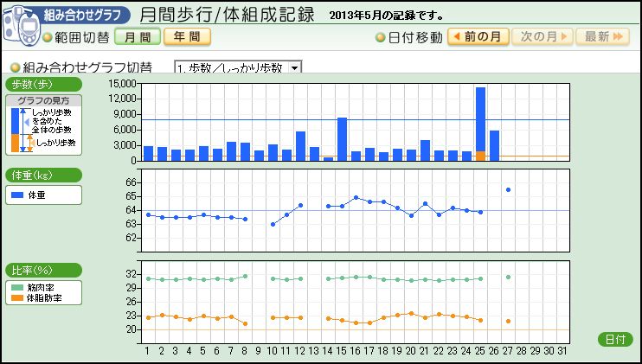Click day 1 on the date axis
This screenshot has width=642, height=364.
tap(147, 351)
